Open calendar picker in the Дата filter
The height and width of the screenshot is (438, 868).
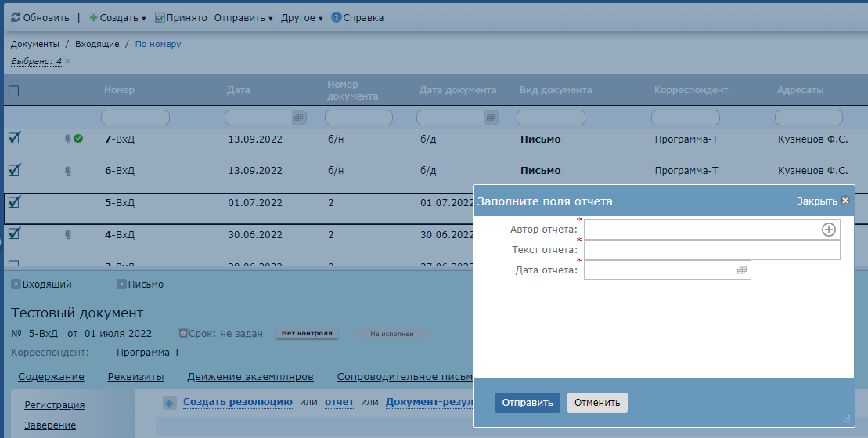(x=299, y=118)
